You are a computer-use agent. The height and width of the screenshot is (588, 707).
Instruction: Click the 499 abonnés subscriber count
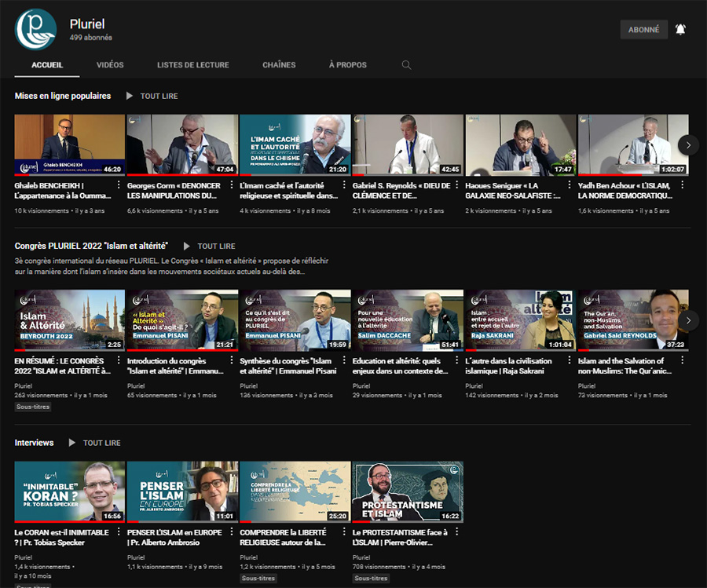click(x=90, y=38)
